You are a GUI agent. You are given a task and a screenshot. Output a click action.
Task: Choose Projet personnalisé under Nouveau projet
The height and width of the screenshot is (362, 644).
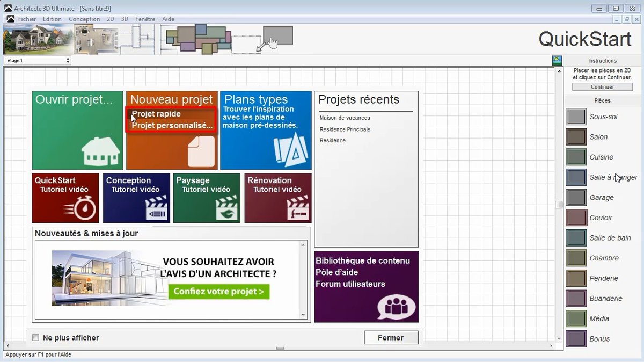pyautogui.click(x=172, y=126)
